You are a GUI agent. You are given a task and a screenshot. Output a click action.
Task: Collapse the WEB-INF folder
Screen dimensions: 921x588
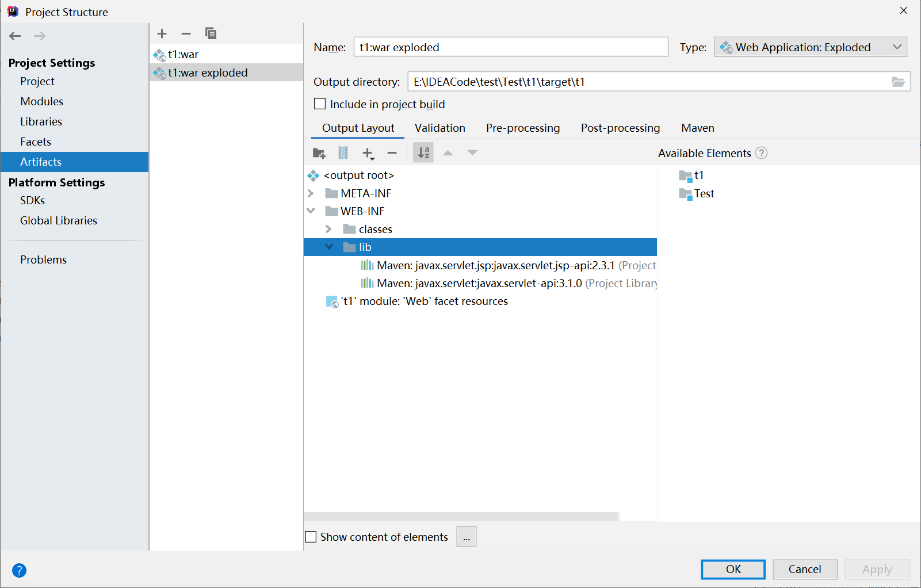pos(311,211)
